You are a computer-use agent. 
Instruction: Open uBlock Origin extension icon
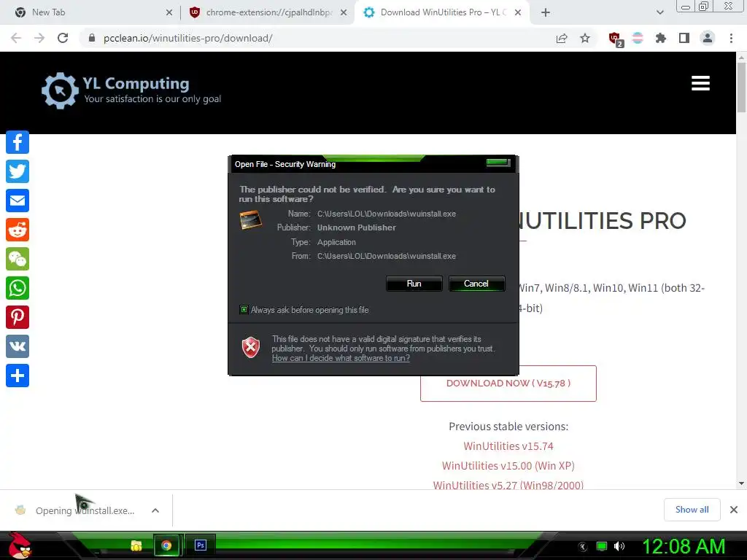(x=616, y=39)
